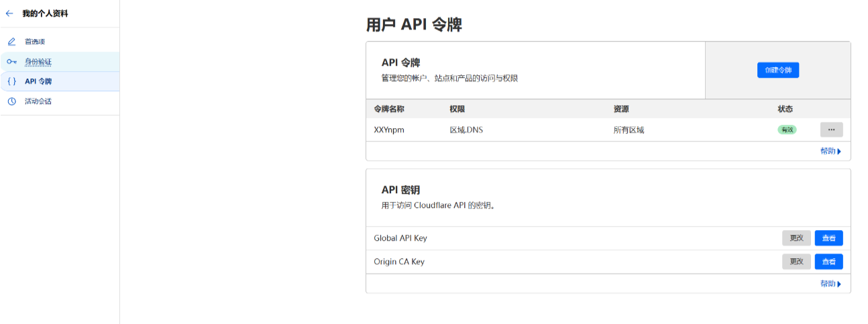
Task: Click the back arrow beside 我的个人资料
Action: tap(9, 13)
